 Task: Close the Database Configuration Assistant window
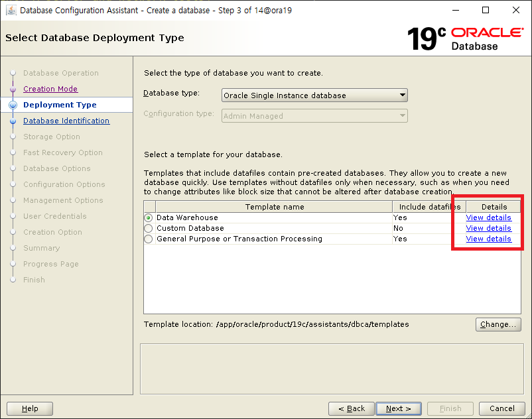[515, 10]
